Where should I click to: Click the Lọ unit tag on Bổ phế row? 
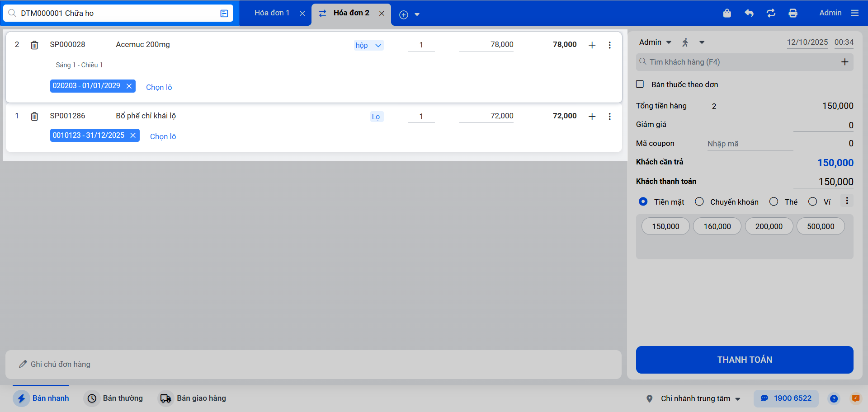pos(376,117)
